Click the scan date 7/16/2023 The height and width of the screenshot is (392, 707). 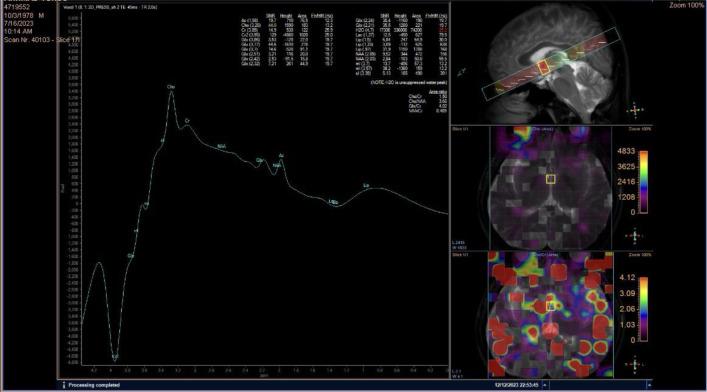coord(18,23)
